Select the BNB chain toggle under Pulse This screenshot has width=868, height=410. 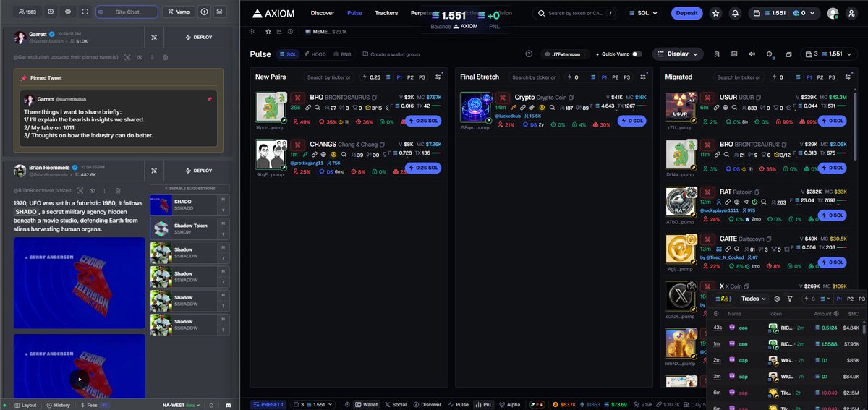(x=343, y=54)
